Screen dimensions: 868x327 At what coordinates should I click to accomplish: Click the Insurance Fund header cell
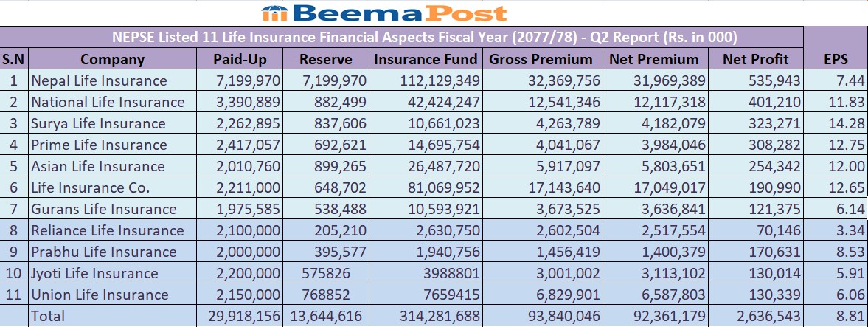(x=426, y=59)
